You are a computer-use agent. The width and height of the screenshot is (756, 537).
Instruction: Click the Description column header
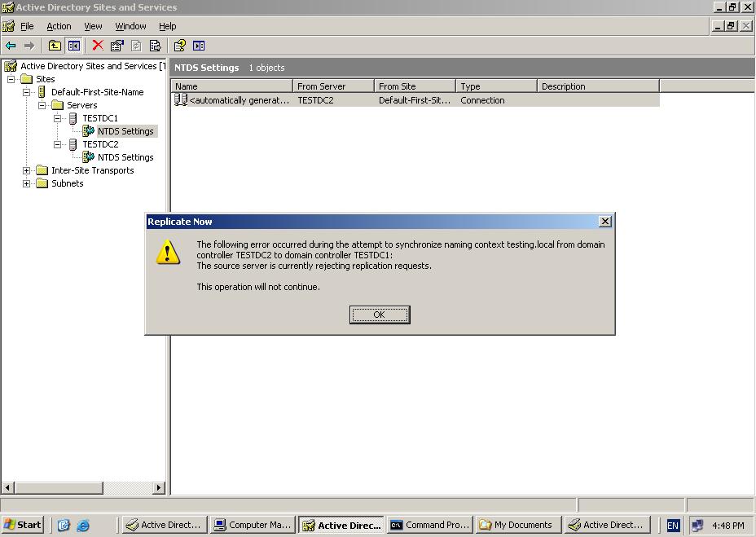(598, 86)
